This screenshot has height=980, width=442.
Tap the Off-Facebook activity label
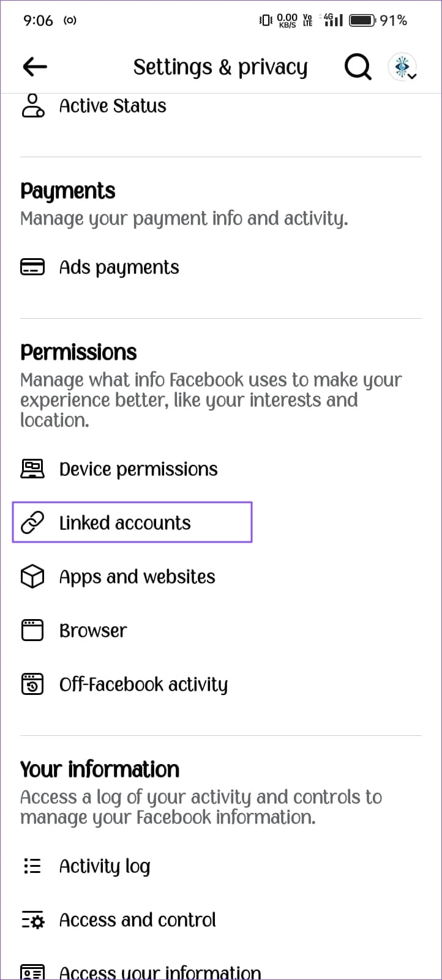pyautogui.click(x=143, y=684)
